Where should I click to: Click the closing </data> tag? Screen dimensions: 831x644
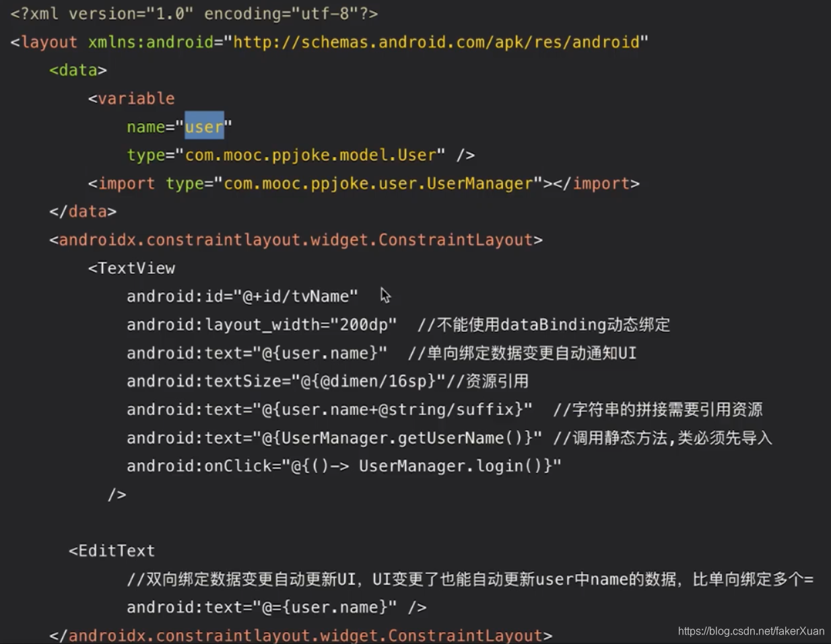coord(83,211)
